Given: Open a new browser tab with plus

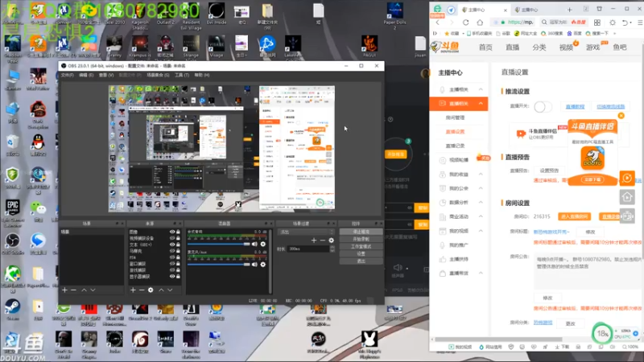Looking at the screenshot, I should click(569, 10).
